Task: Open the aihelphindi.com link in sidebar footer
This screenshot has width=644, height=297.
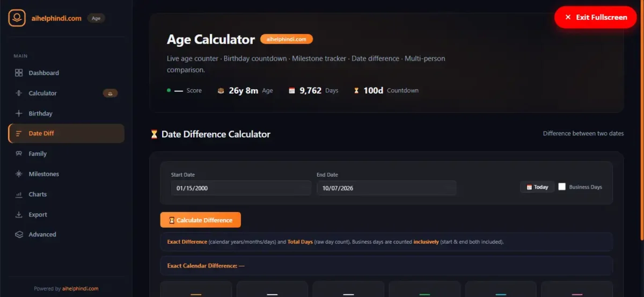Action: pos(80,288)
